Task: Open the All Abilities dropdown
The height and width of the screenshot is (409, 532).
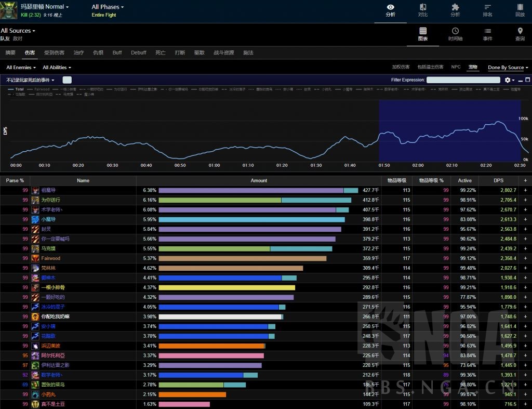Action: tap(57, 68)
